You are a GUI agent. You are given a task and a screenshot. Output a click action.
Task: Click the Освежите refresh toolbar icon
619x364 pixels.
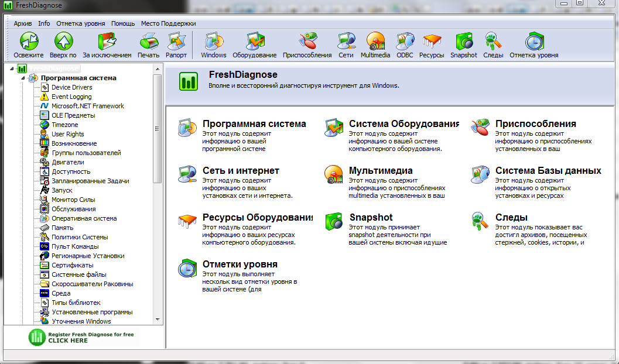click(28, 42)
